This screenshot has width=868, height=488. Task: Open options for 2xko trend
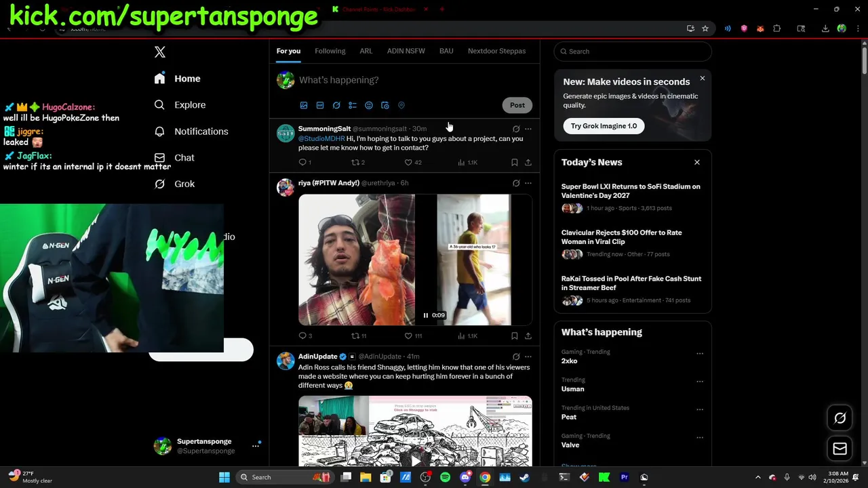pos(700,354)
